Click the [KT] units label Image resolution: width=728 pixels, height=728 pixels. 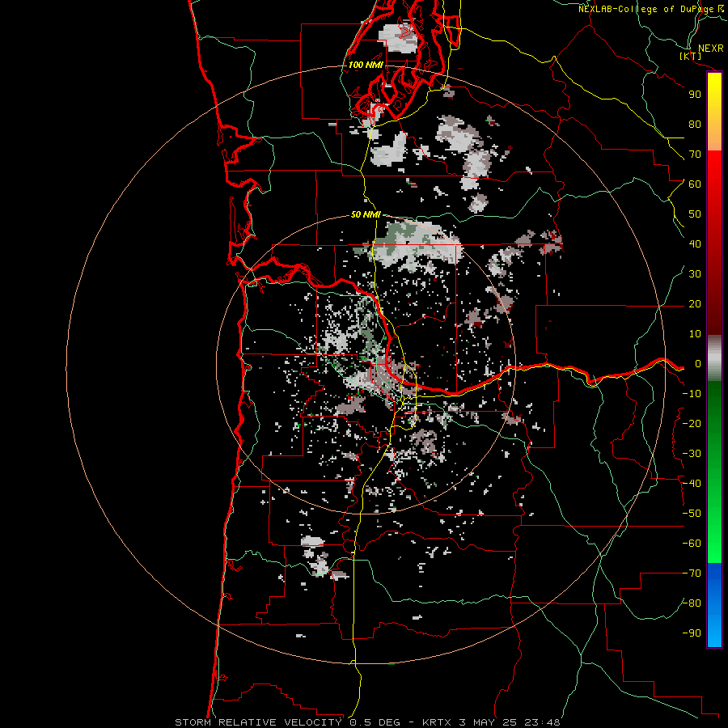(691, 57)
